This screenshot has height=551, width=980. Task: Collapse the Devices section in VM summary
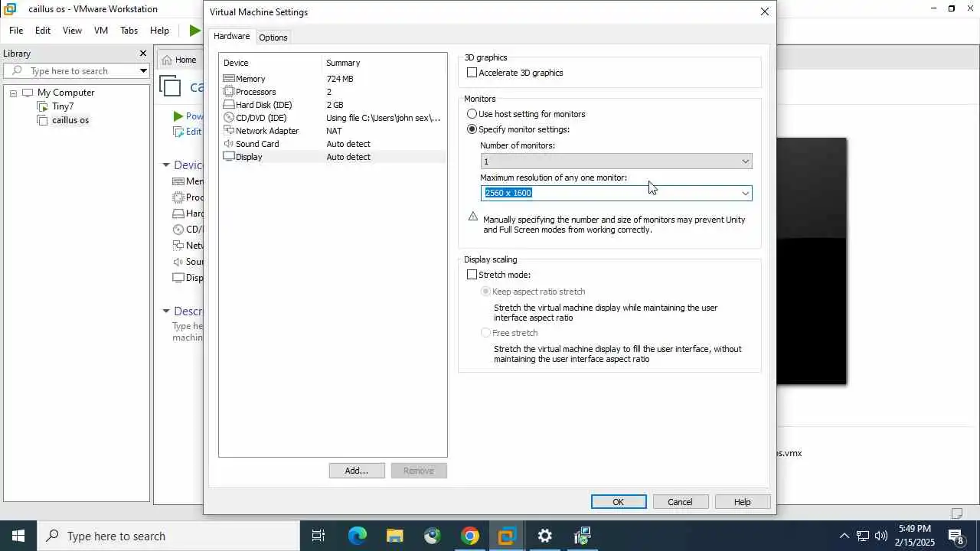point(166,165)
